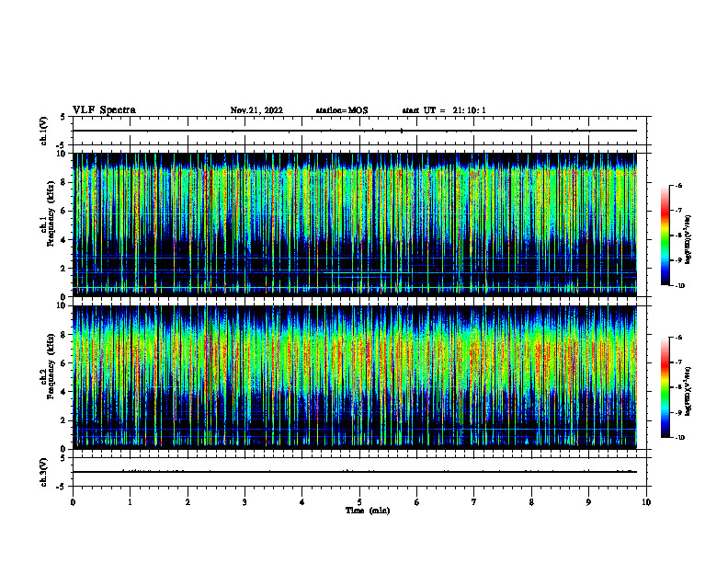The width and height of the screenshot is (728, 563).
Task: Click the "-10" label on ch.2 colorbar
Action: pyautogui.click(x=679, y=438)
